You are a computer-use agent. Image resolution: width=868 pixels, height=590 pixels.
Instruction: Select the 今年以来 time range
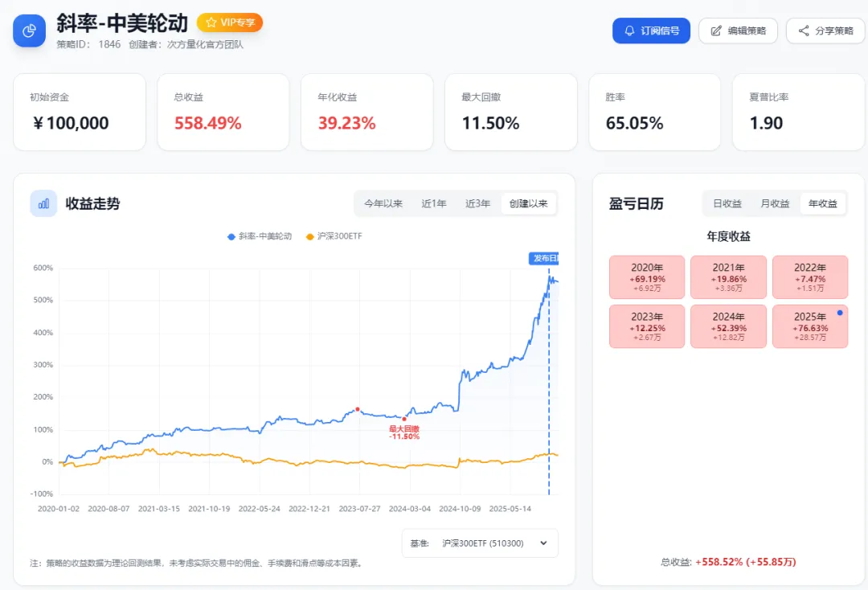pos(383,203)
